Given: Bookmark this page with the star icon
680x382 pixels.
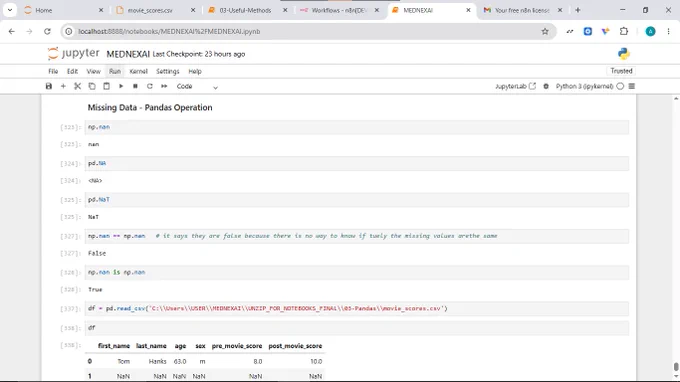Looking at the screenshot, I should (x=545, y=31).
